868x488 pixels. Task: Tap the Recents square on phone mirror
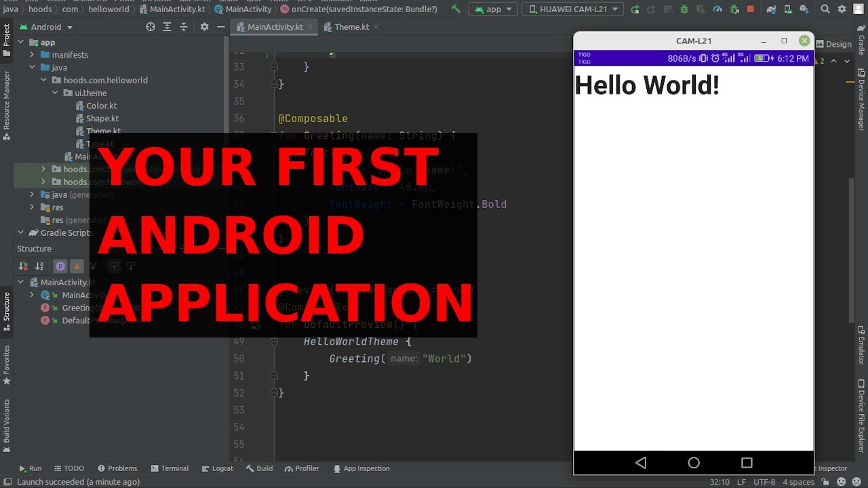[747, 463]
